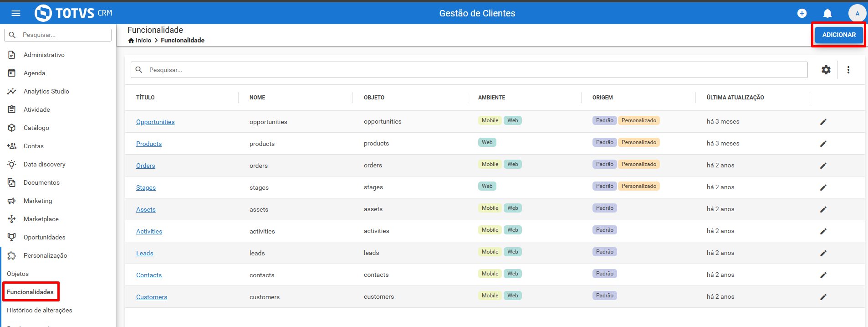Click the ADICIONAR button
This screenshot has height=327, width=868.
coord(839,35)
